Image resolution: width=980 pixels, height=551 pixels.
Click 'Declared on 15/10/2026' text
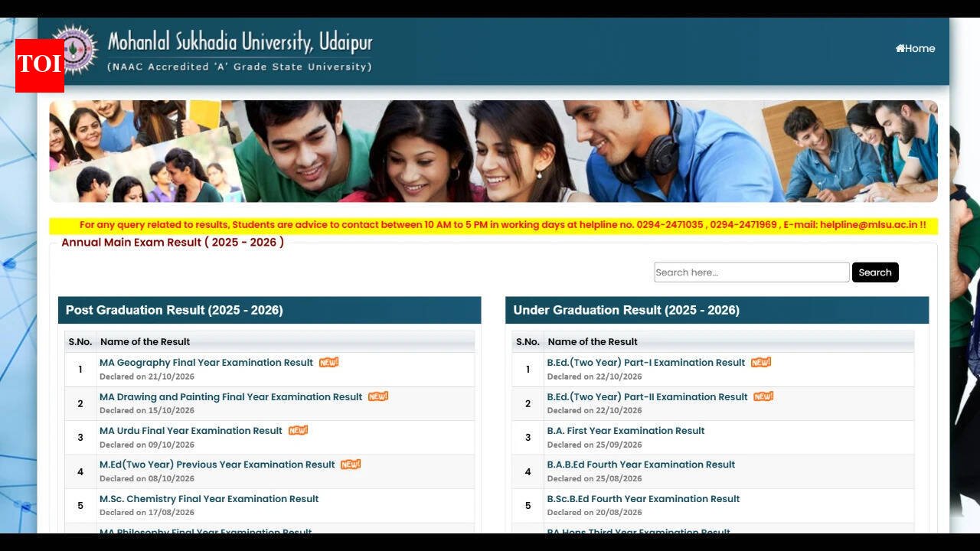pos(146,411)
